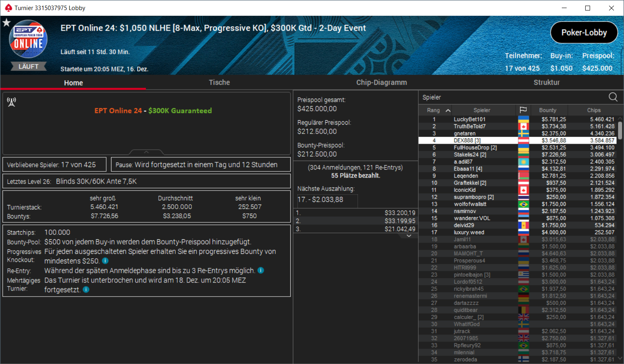Select player IconicKid
Viewport: 624px width, 364px height.
518,190
